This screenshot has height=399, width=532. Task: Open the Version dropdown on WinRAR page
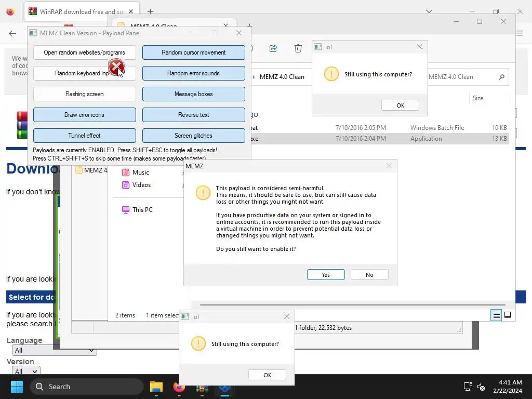(x=26, y=371)
